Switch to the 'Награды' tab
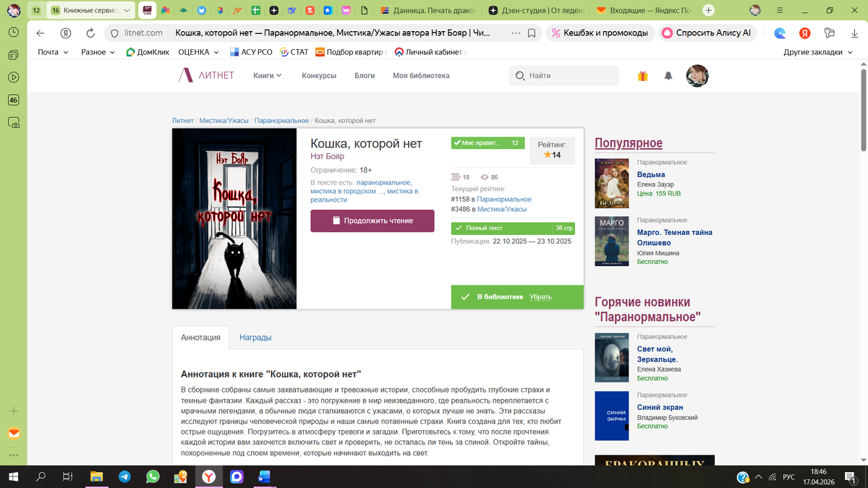Image resolution: width=868 pixels, height=488 pixels. tap(255, 337)
